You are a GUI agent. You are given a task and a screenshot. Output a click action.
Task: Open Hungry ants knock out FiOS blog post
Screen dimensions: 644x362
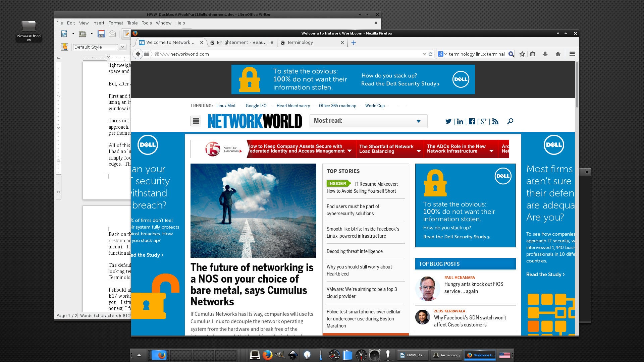pyautogui.click(x=474, y=288)
